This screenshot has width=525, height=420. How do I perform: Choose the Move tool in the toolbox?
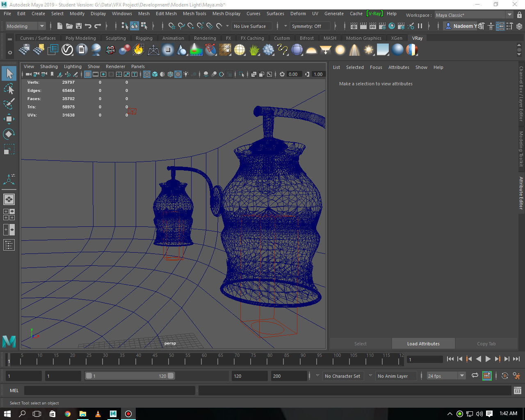[9, 119]
